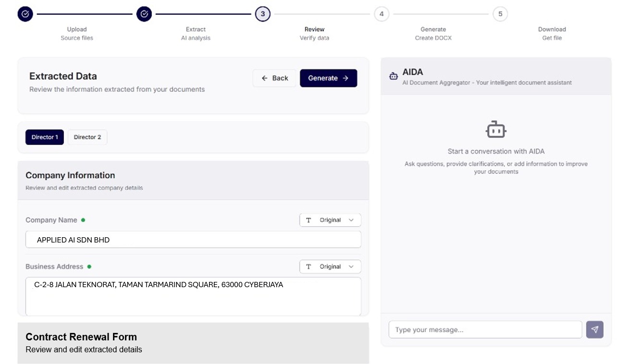
Task: Select the step 5 Download circle
Action: click(x=500, y=14)
